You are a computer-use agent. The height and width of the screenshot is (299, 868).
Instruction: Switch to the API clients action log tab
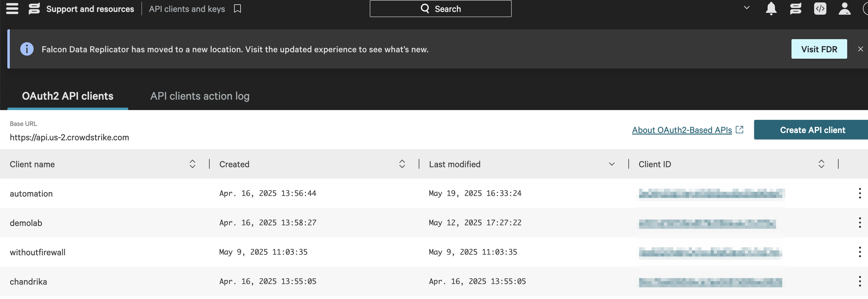tap(200, 96)
